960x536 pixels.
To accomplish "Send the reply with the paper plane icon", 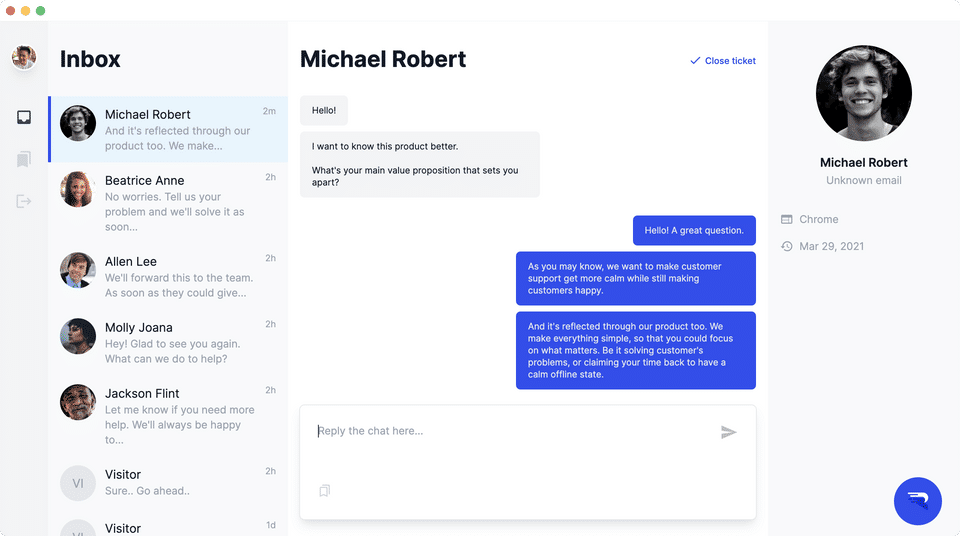I will 728,432.
